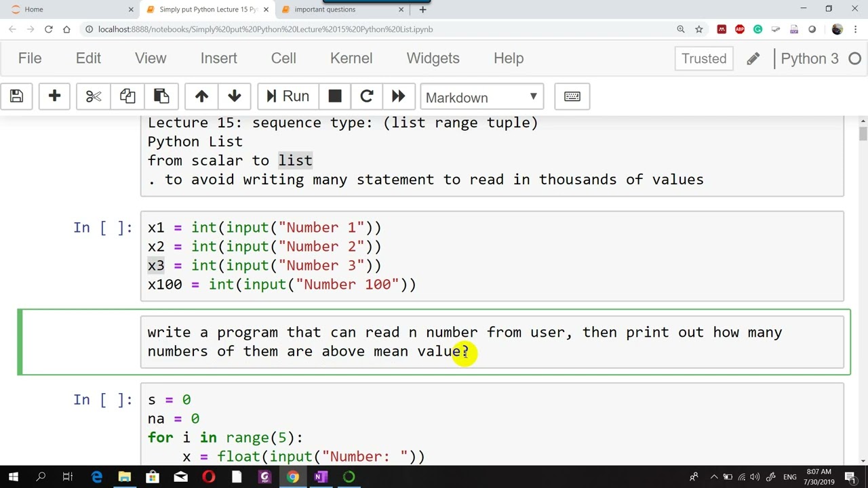Open Chrome's three-dot menu
The image size is (868, 488).
pos(855,29)
